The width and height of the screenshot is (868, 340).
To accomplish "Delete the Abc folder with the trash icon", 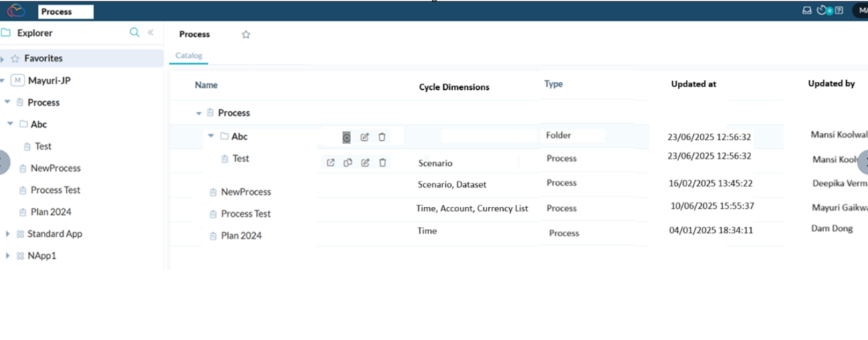I will [382, 137].
